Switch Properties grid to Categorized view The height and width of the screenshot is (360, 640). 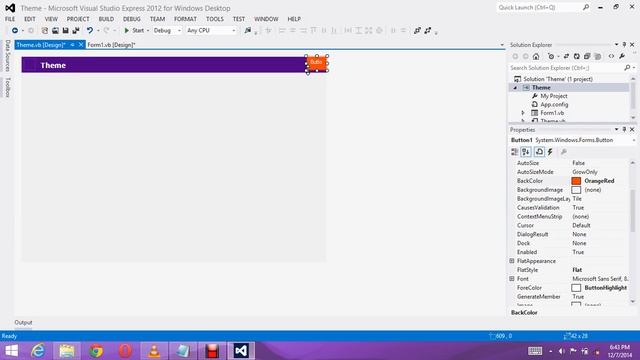(x=514, y=152)
